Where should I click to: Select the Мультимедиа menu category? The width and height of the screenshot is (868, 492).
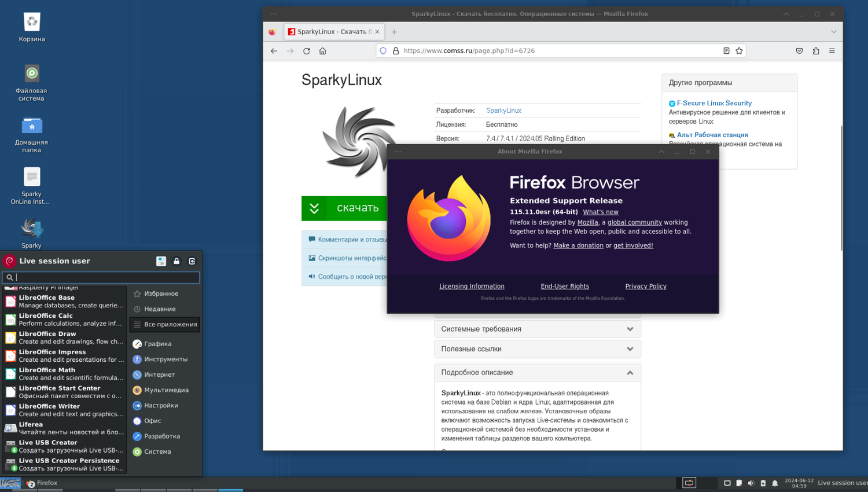tap(165, 390)
